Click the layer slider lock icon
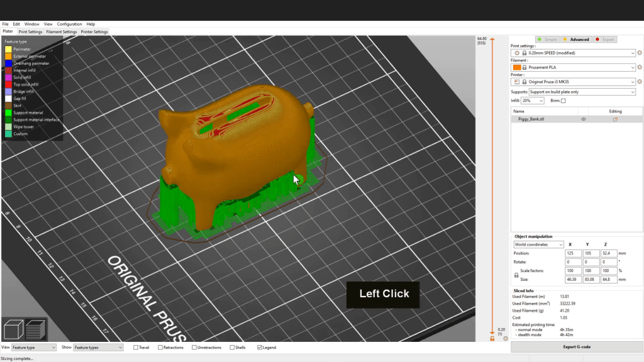This screenshot has height=362, width=644. [492, 339]
